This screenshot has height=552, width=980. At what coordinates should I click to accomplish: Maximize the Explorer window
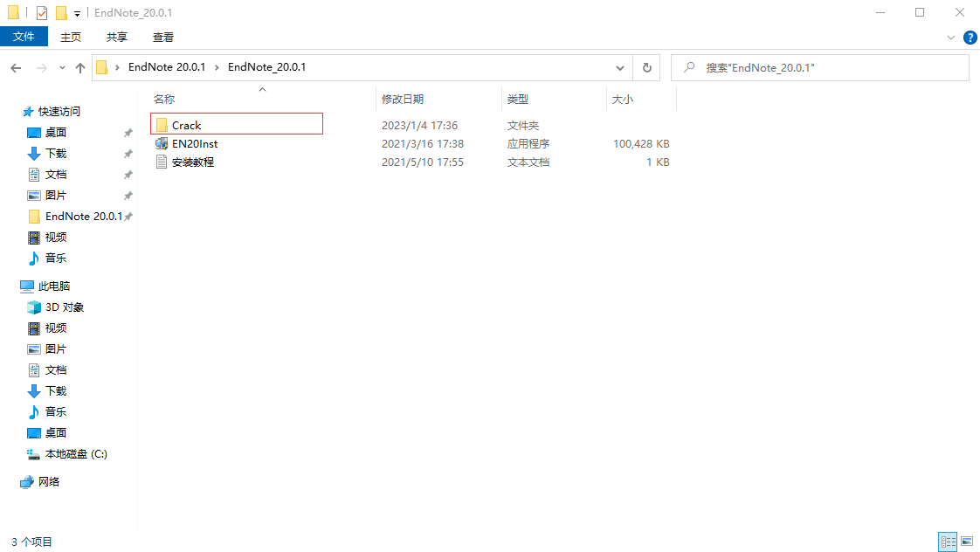920,12
